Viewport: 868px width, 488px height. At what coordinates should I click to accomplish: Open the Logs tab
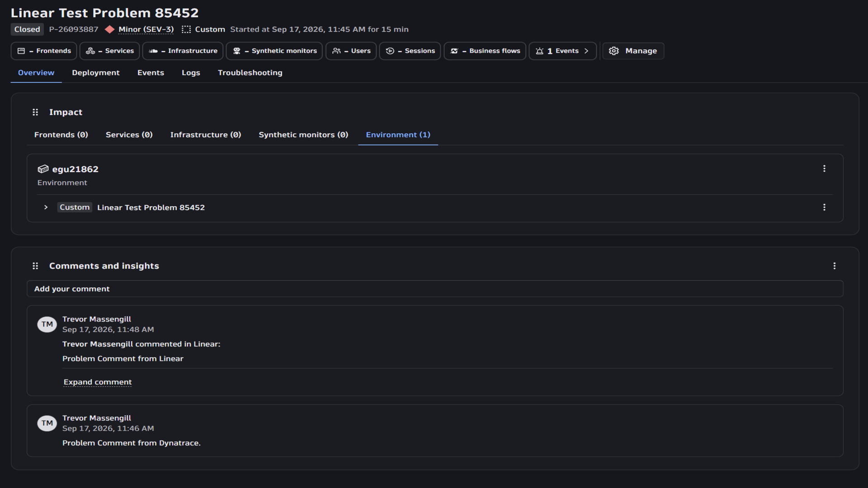click(x=191, y=73)
